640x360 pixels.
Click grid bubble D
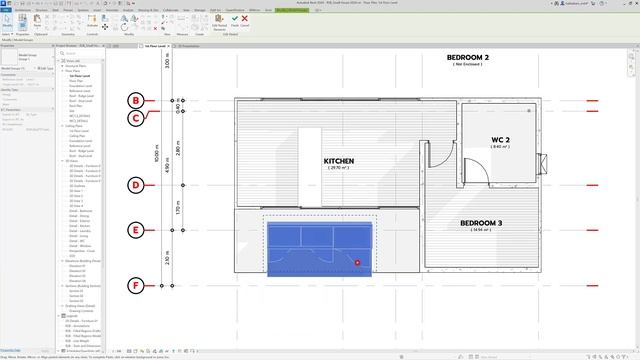point(136,185)
